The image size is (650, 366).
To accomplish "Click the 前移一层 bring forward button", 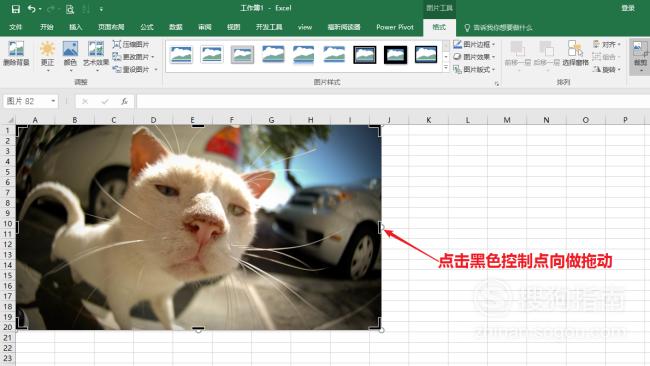I will point(517,54).
